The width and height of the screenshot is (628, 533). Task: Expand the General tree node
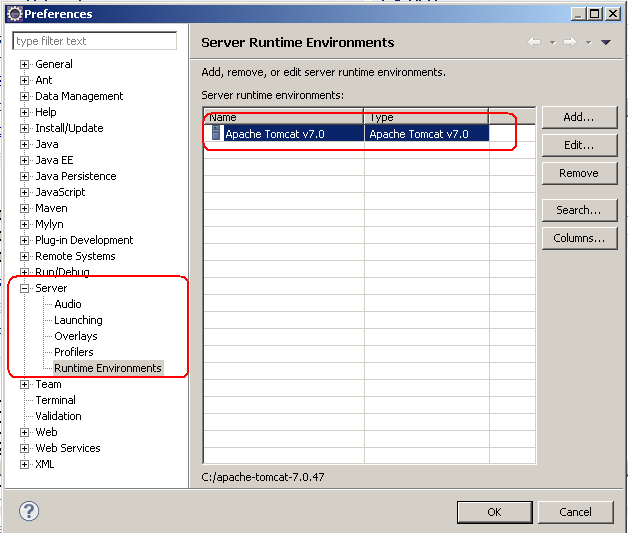[24, 64]
